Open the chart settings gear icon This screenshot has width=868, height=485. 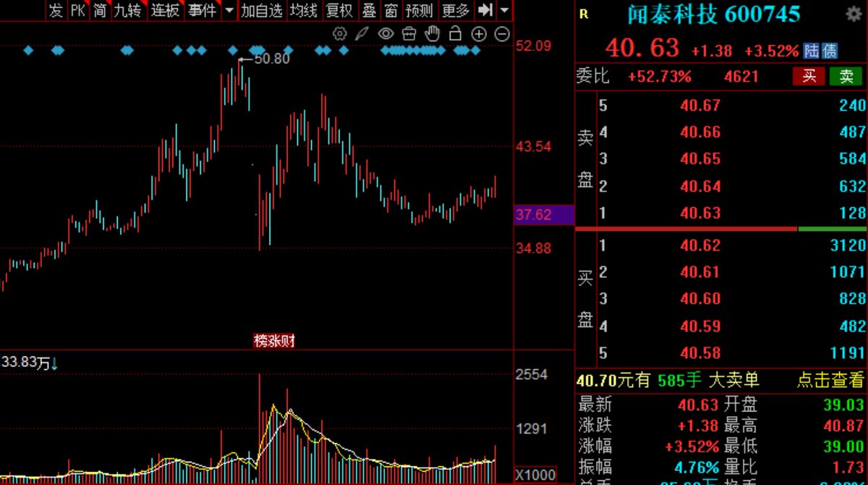339,33
